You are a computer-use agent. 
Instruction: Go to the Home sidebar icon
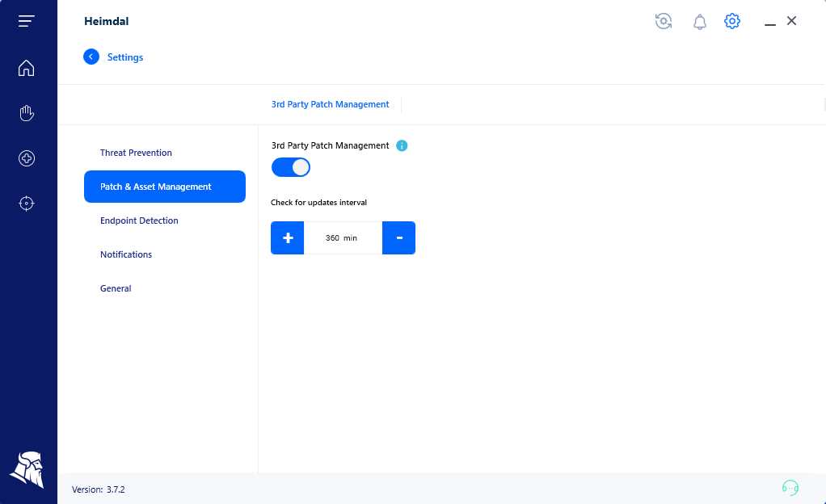[x=27, y=68]
